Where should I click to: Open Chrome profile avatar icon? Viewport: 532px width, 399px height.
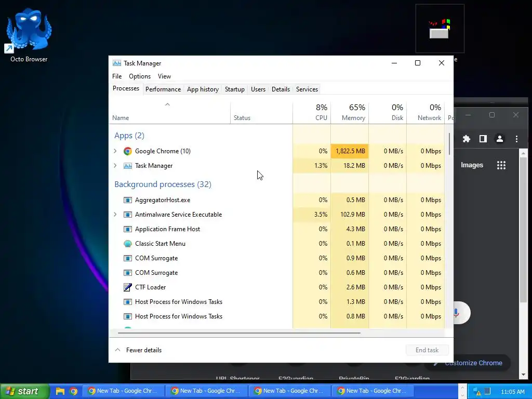(x=500, y=139)
